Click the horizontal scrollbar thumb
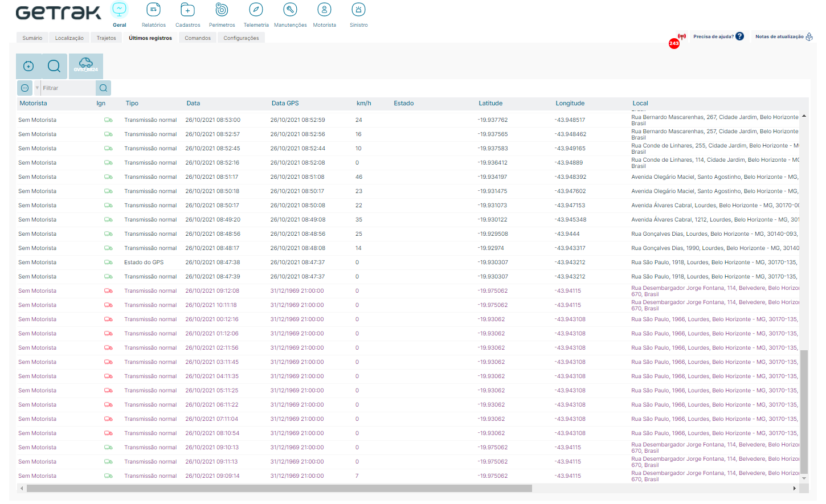Image resolution: width=826 pixels, height=504 pixels. click(279, 488)
